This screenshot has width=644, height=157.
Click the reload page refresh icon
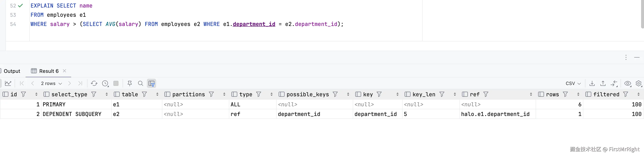click(x=94, y=83)
